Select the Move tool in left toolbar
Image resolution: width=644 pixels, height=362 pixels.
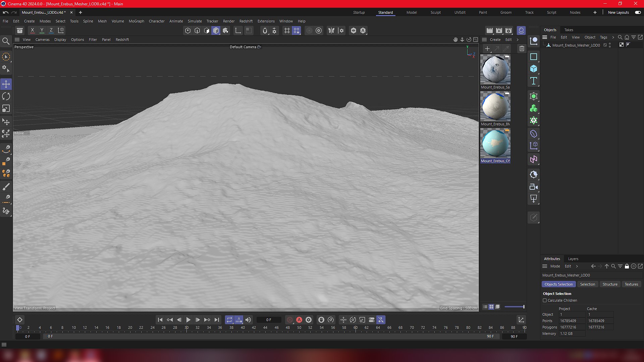coord(6,84)
